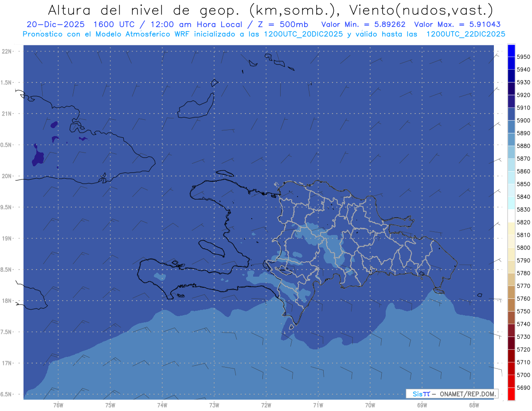Click the 68W longitude label
This screenshot has height=411, width=532.
[474, 405]
